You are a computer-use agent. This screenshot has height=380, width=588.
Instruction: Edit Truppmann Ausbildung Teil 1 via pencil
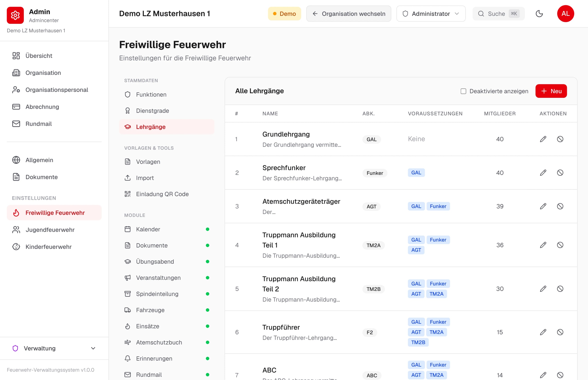[543, 245]
